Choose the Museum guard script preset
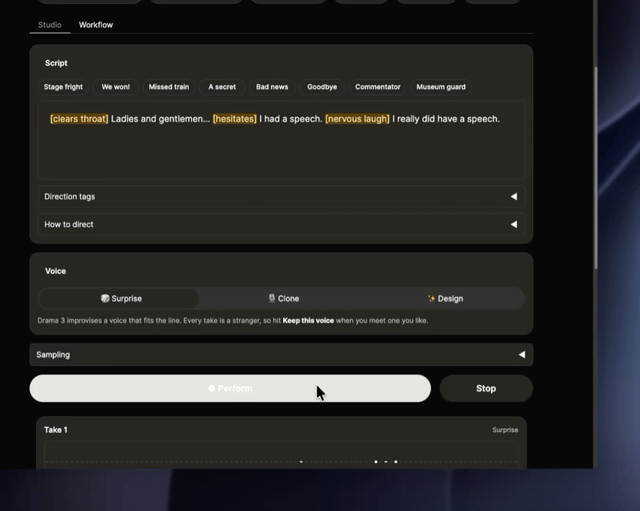640x511 pixels. [x=441, y=87]
